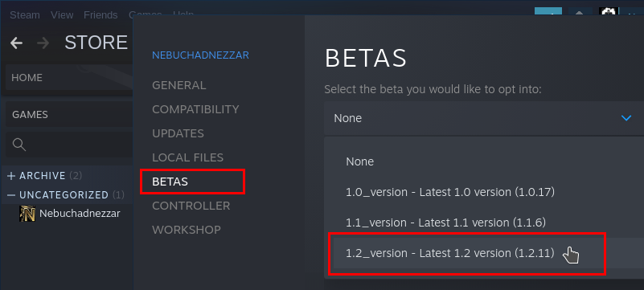
Task: Click the forward navigation arrow
Action: 43,43
